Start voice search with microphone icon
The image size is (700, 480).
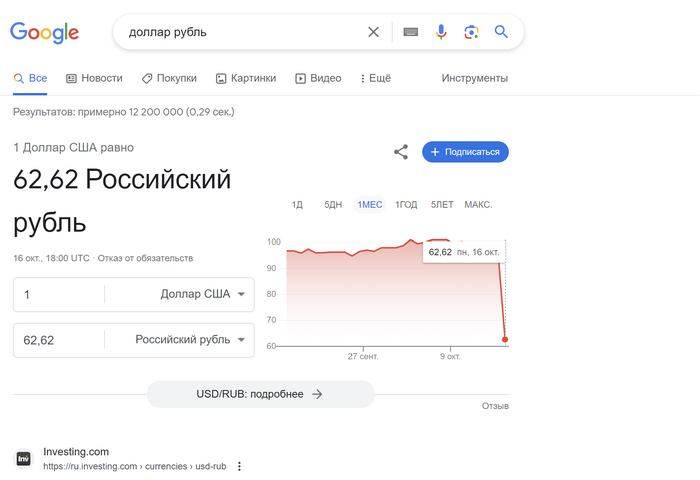pyautogui.click(x=440, y=32)
